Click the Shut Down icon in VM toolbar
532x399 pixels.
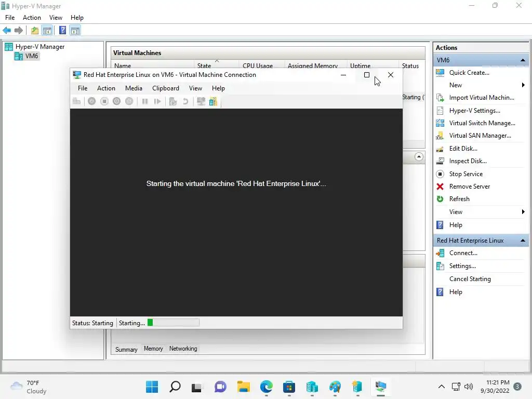coord(117,101)
